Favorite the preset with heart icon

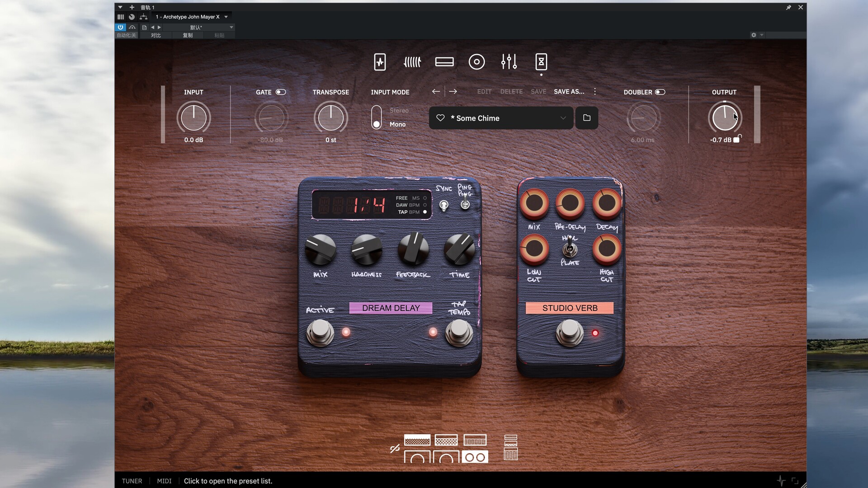(x=440, y=118)
